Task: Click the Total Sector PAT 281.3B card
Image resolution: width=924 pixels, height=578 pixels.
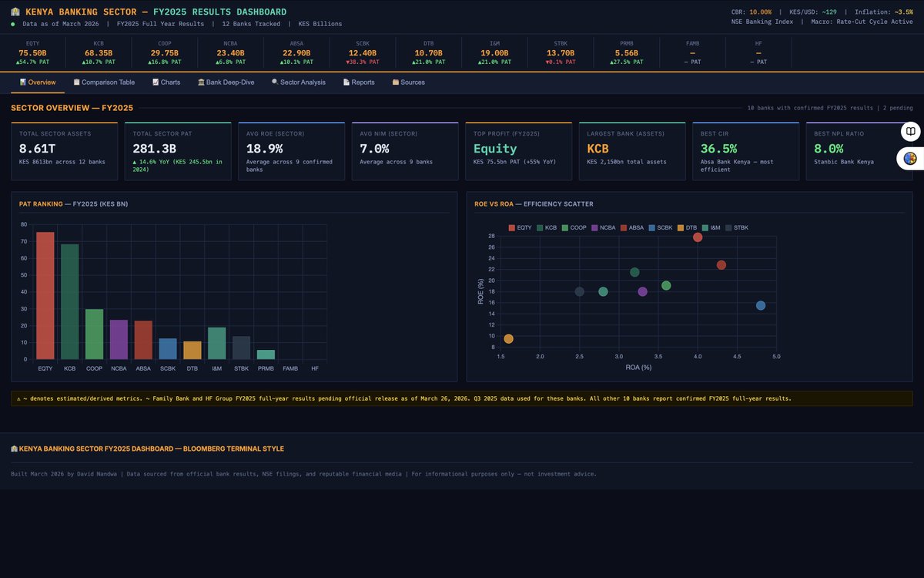Action: coord(178,151)
